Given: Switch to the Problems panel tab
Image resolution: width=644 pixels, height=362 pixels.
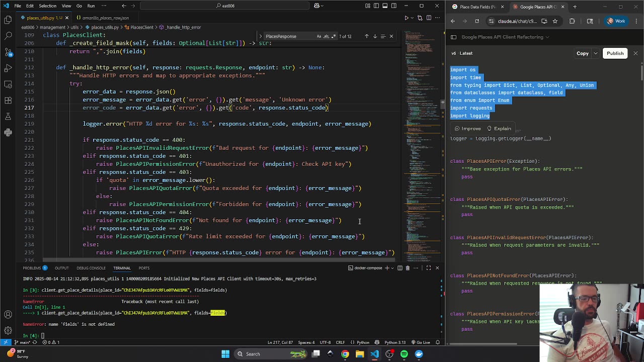Looking at the screenshot, I should click(x=35, y=268).
